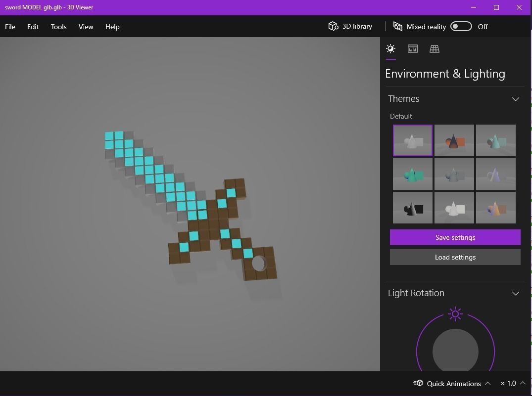
Task: Click the Load settings button
Action: tap(455, 257)
